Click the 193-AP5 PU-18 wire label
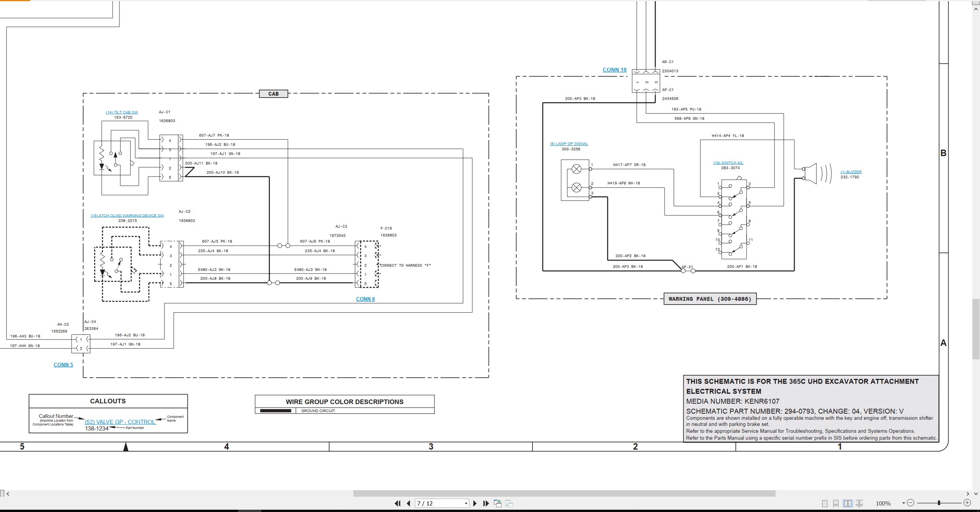The width and height of the screenshot is (980, 512). point(686,109)
